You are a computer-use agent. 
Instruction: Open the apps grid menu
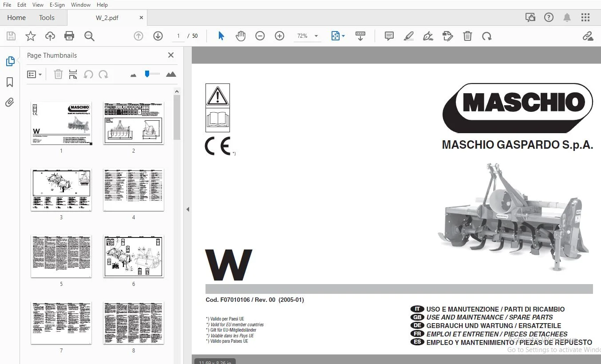pyautogui.click(x=585, y=17)
